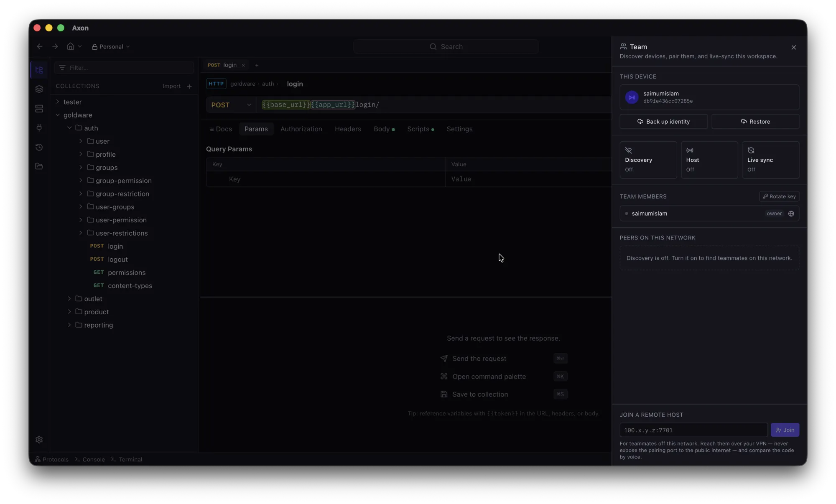Image resolution: width=836 pixels, height=504 pixels.
Task: Switch to the Authorization tab
Action: click(301, 129)
